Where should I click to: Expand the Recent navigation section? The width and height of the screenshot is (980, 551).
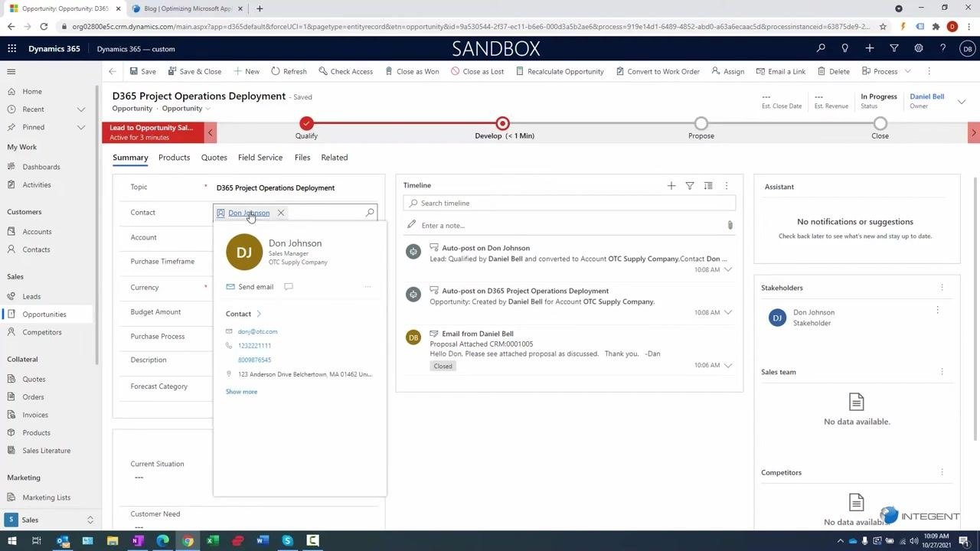click(x=81, y=109)
